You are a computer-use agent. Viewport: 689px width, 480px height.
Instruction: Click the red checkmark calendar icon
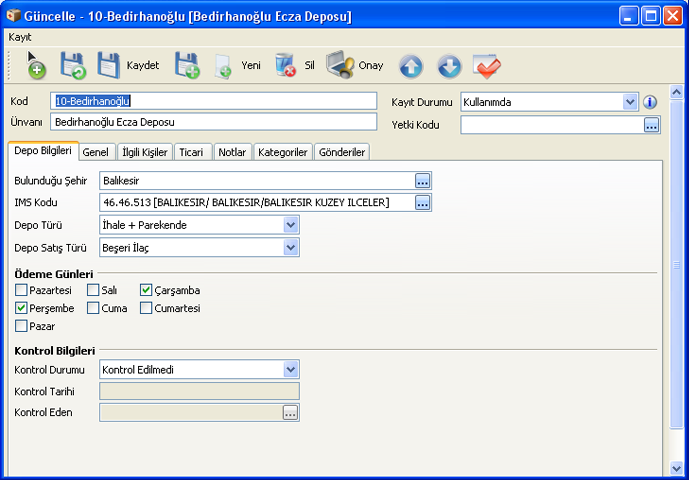point(487,66)
